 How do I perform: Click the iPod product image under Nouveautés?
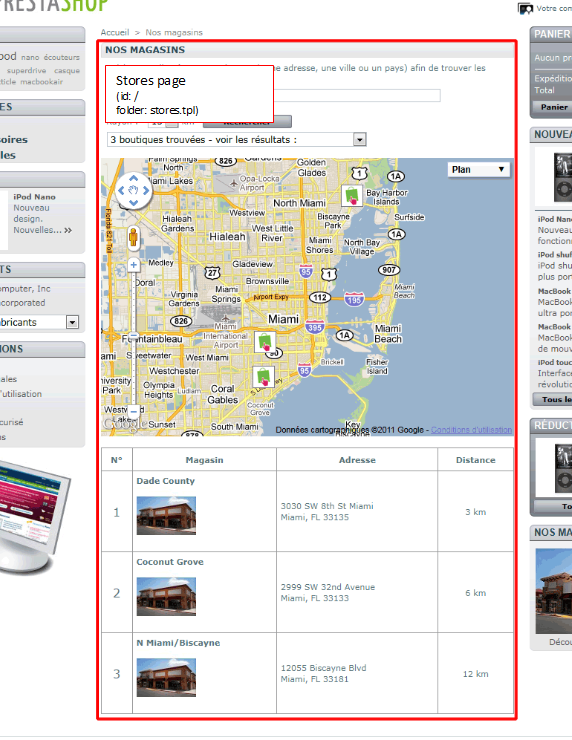coord(563,177)
